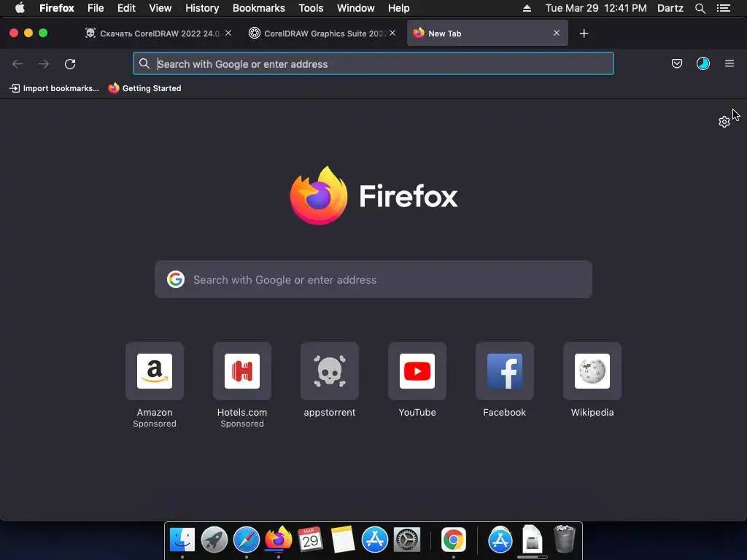747x560 pixels.
Task: Click Import bookmarks in bookmarks bar
Action: point(54,88)
